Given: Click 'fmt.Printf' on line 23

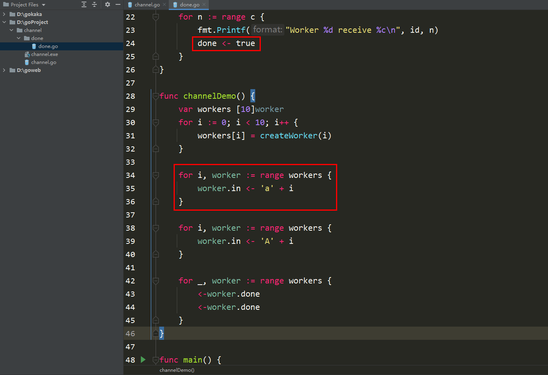Looking at the screenshot, I should click(x=222, y=30).
